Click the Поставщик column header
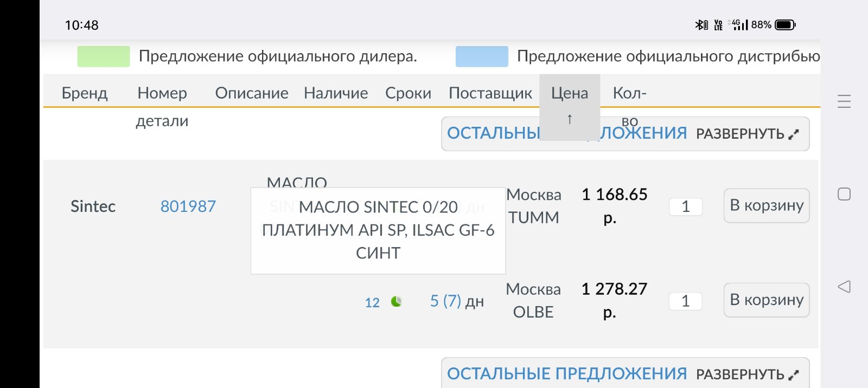This screenshot has height=388, width=868. pyautogui.click(x=490, y=93)
